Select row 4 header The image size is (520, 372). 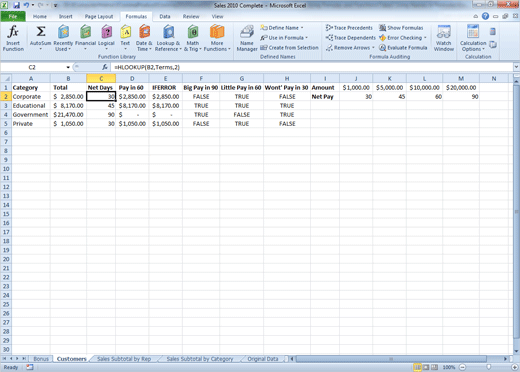[x=6, y=114]
